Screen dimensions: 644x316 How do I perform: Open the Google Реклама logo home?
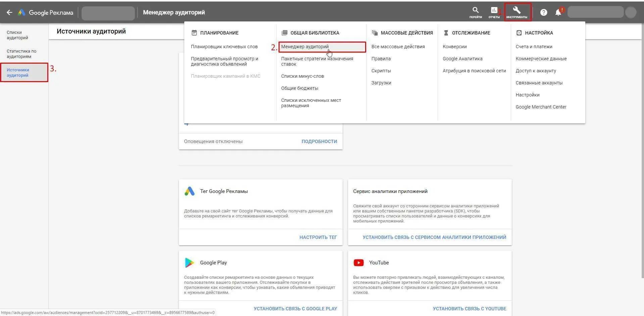pyautogui.click(x=46, y=12)
